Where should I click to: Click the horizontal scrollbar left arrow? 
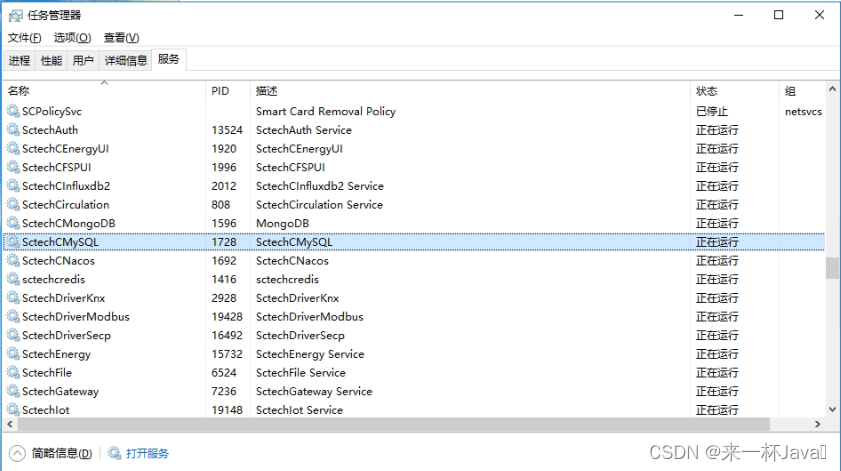point(10,424)
